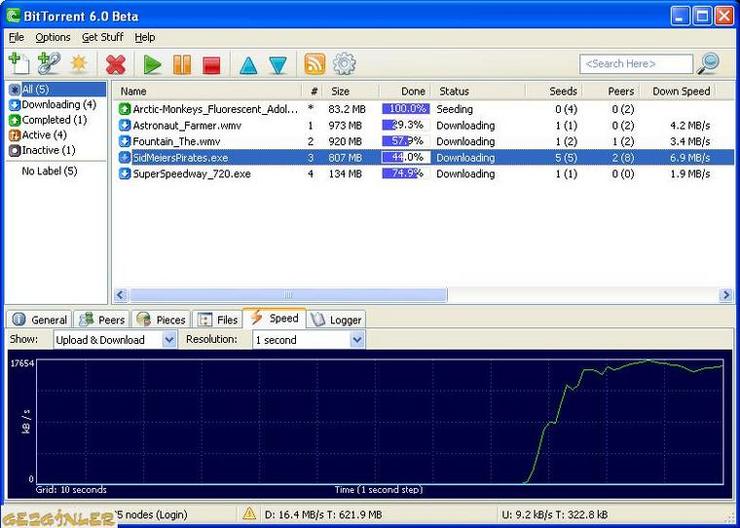
Task: Click the 973 MB size cell
Action: pos(345,126)
